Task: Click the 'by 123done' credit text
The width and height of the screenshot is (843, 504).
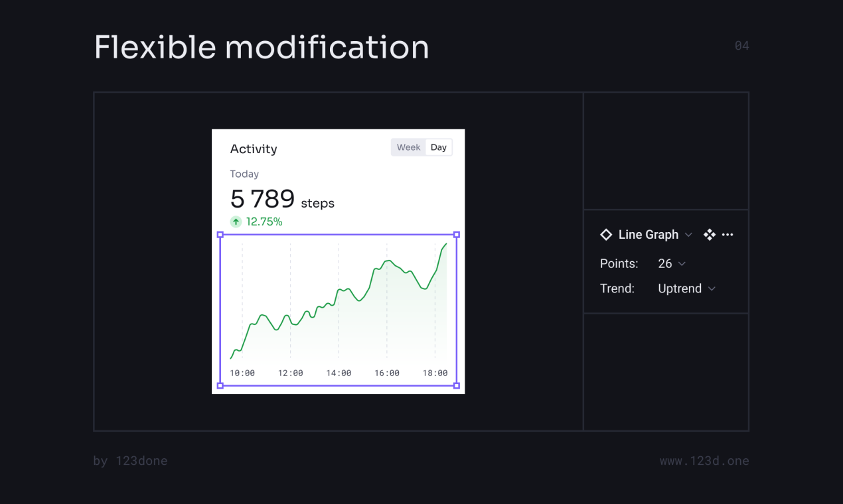Action: tap(130, 460)
